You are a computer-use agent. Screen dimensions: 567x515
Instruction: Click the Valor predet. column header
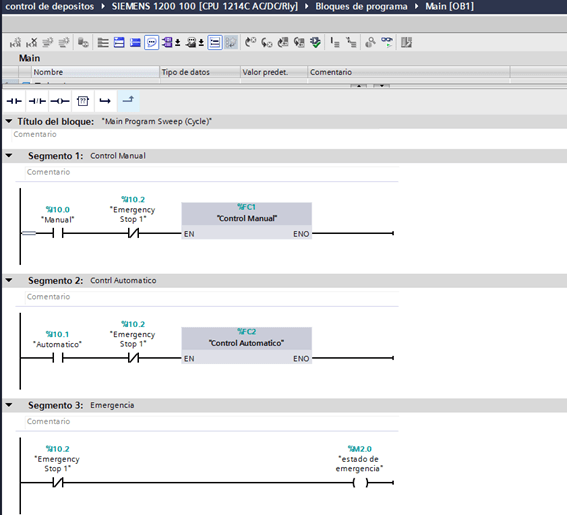(274, 72)
